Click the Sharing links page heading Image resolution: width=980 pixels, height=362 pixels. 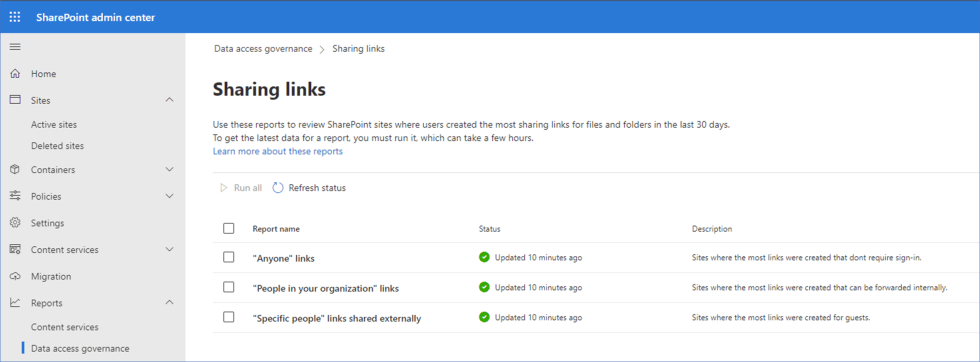pyautogui.click(x=269, y=89)
